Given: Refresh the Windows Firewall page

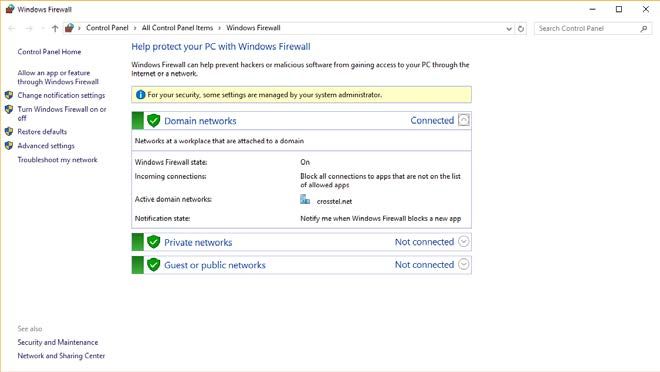Looking at the screenshot, I should pyautogui.click(x=521, y=29).
